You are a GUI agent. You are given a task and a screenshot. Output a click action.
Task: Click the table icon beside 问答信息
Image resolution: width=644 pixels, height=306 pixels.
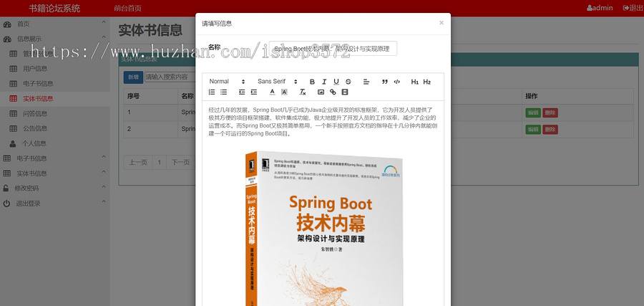(13, 113)
